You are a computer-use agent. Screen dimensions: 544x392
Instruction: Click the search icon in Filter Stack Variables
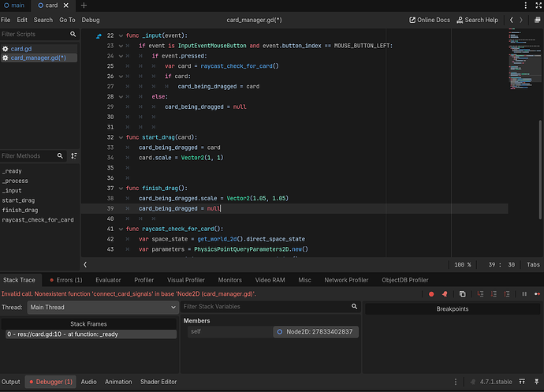coord(354,306)
